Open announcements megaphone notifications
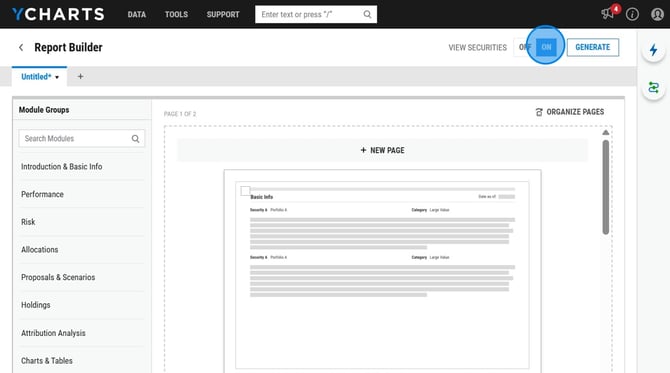Viewport: 670px width, 373px height. click(607, 14)
